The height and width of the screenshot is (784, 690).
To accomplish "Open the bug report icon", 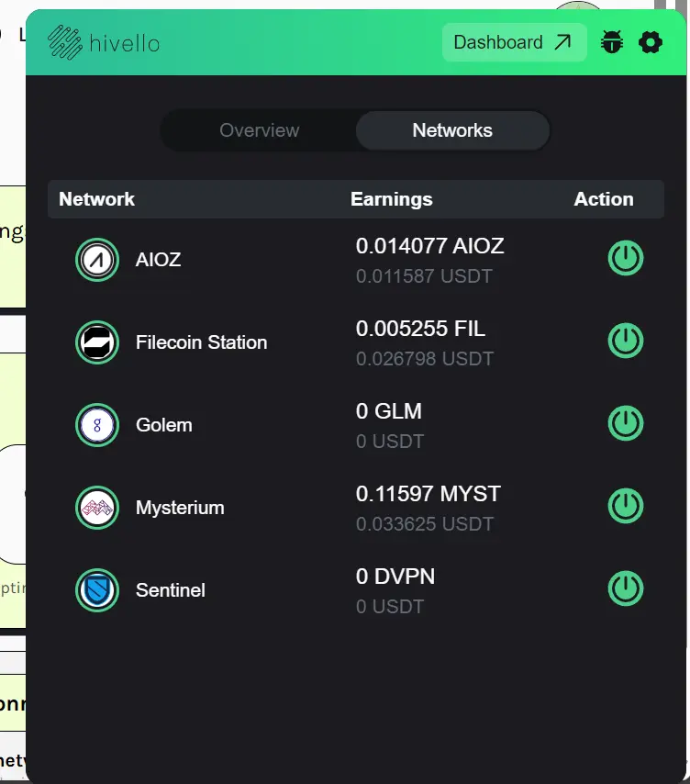I will [x=612, y=42].
